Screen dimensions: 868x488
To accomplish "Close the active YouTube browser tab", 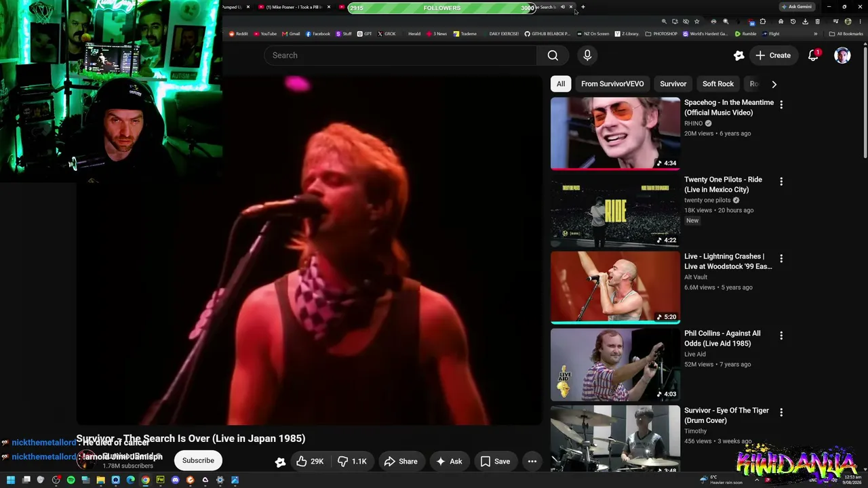I will [571, 7].
